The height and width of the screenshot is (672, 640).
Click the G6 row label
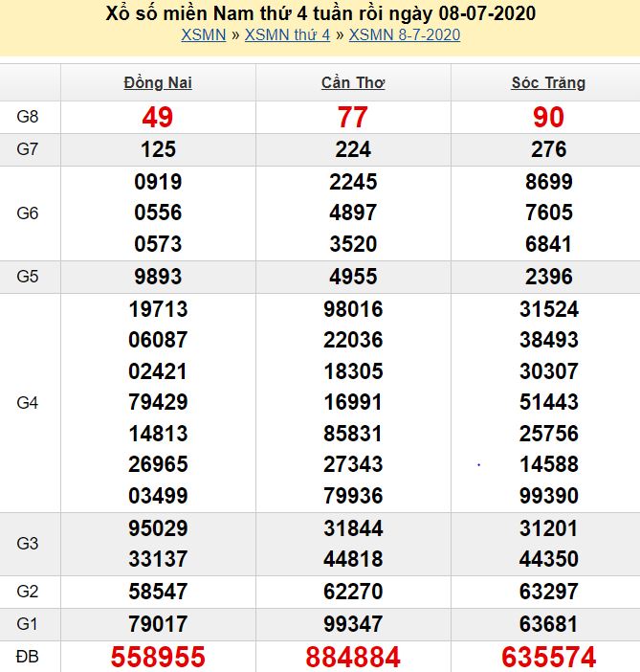click(28, 213)
